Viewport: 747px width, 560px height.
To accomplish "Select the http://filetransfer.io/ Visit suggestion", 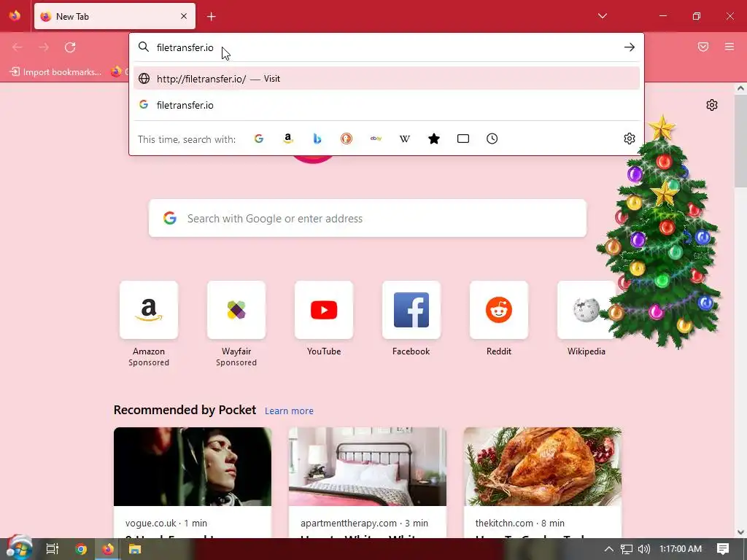I will pos(387,79).
